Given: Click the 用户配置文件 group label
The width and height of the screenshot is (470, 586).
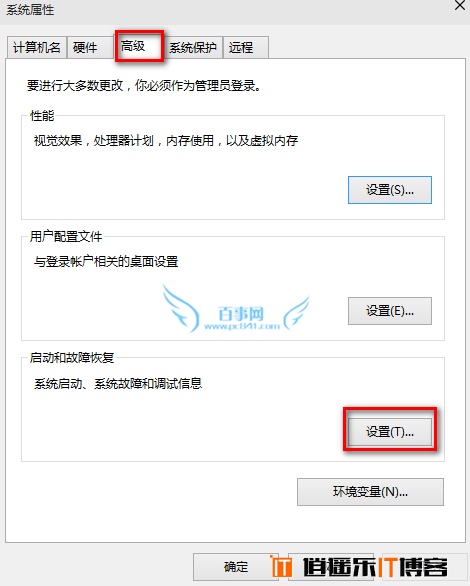Looking at the screenshot, I should pyautogui.click(x=66, y=237).
